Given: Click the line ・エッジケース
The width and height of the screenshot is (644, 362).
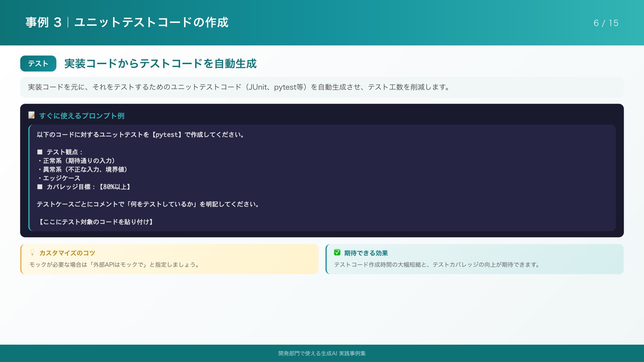Looking at the screenshot, I should 59,178.
